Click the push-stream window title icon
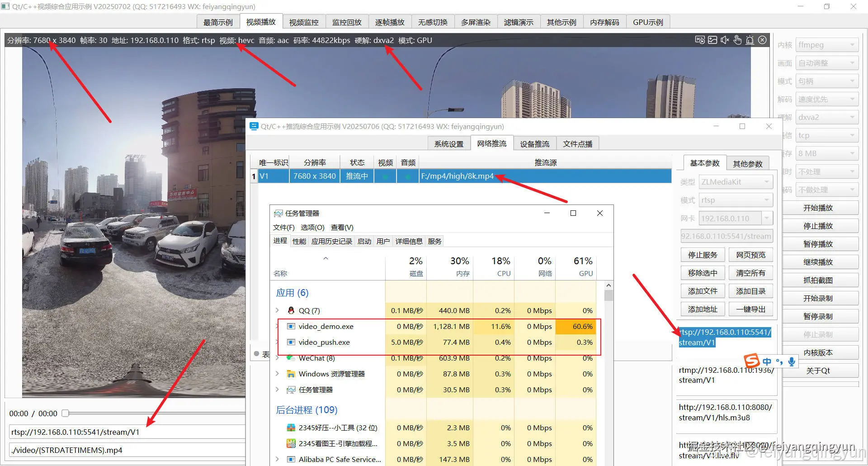 pos(254,126)
